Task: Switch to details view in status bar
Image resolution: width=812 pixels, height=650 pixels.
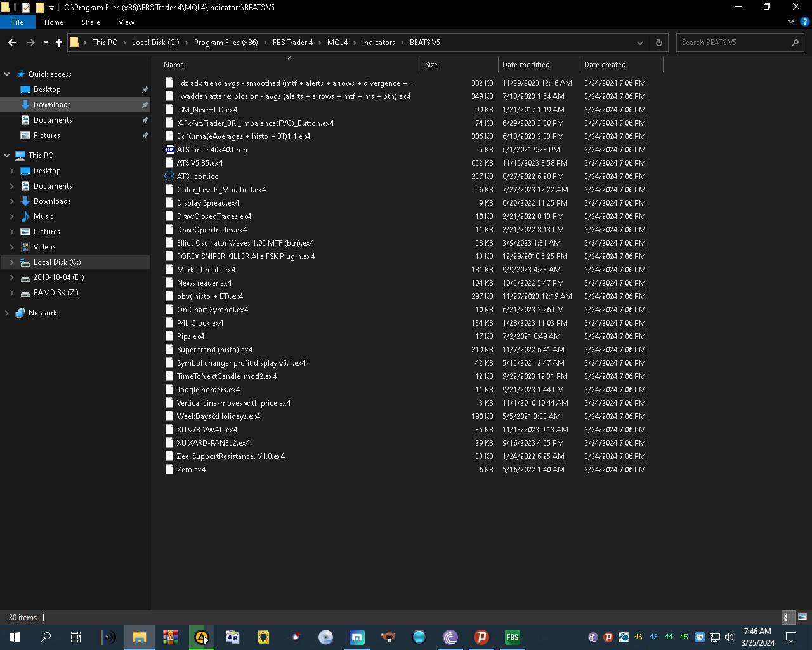Action: click(x=786, y=616)
